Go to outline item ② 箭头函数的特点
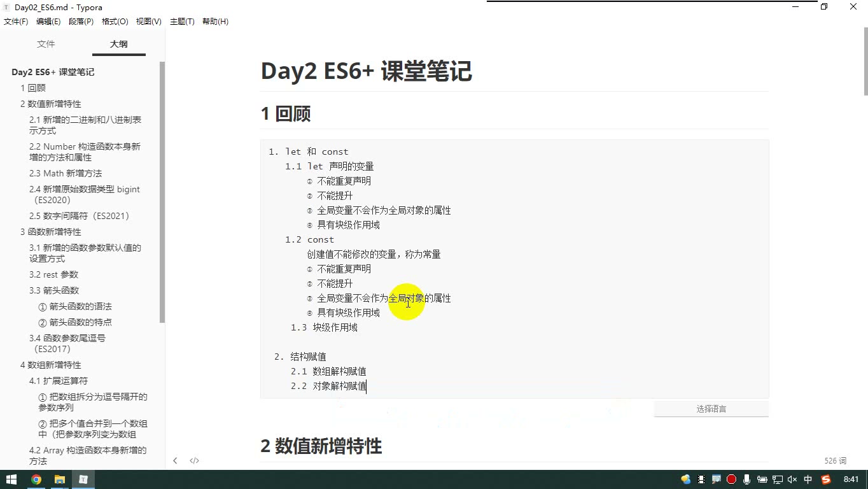This screenshot has height=489, width=868. [75, 322]
